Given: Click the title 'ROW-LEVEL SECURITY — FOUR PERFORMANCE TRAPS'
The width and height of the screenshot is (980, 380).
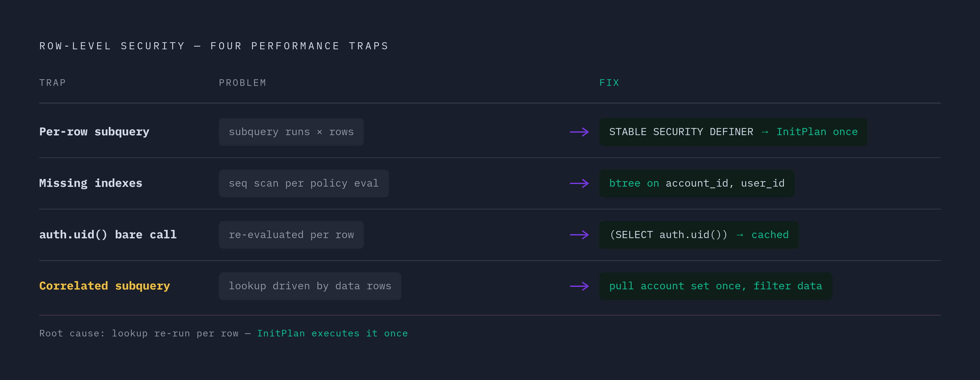Looking at the screenshot, I should [214, 46].
